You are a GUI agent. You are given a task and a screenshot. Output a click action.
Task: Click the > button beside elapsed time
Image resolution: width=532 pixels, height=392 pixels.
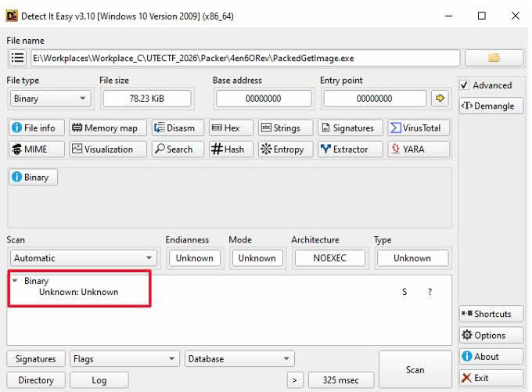click(x=295, y=380)
